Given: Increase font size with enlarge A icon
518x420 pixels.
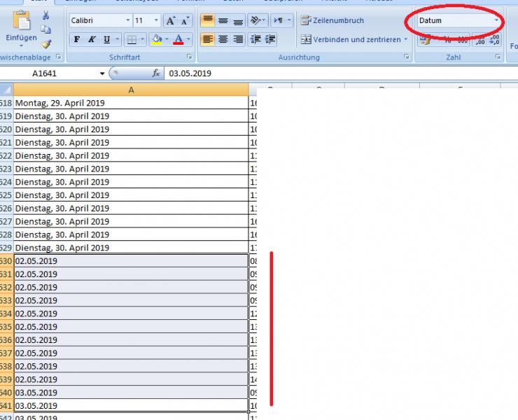Looking at the screenshot, I should click(171, 21).
